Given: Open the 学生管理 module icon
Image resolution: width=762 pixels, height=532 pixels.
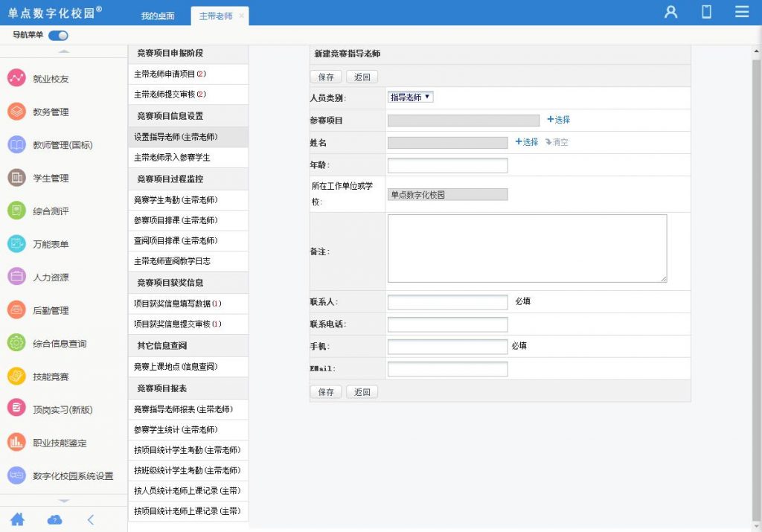Looking at the screenshot, I should pos(16,177).
